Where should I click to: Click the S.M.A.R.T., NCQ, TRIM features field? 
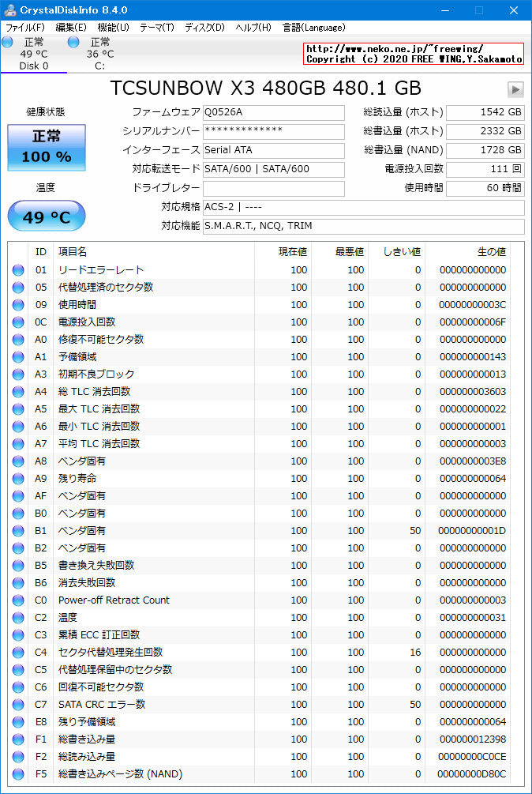click(364, 227)
